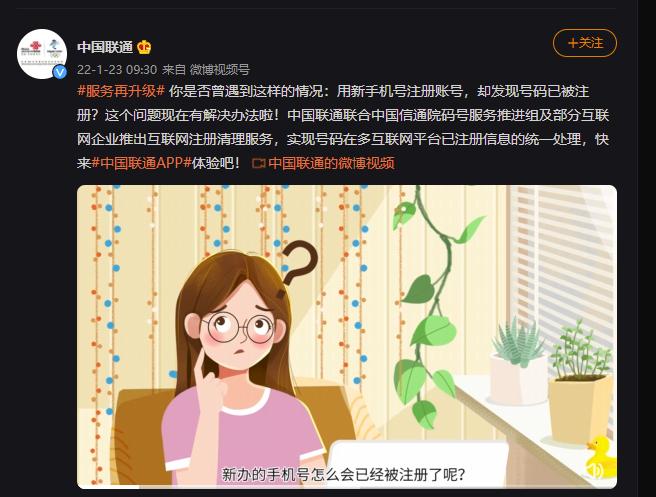Viewport: 656px width, 497px height.
Task: Open the #服务再升级# hashtag topic
Action: [x=121, y=91]
